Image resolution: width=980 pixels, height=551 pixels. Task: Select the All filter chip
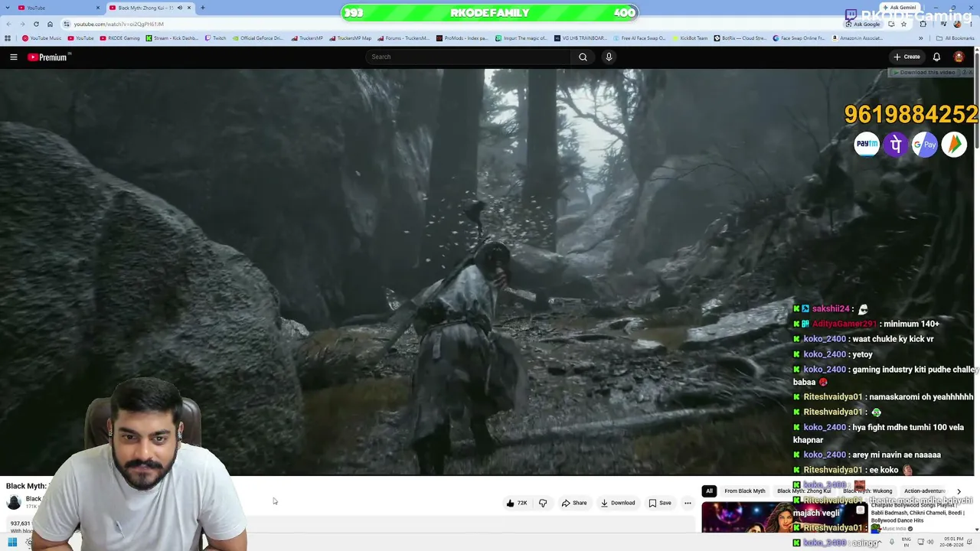click(x=709, y=491)
